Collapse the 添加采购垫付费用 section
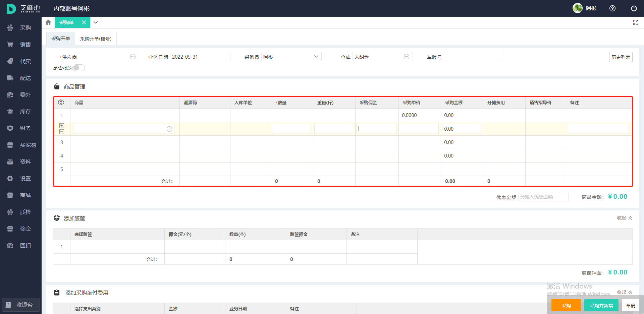644x314 pixels. click(x=625, y=292)
